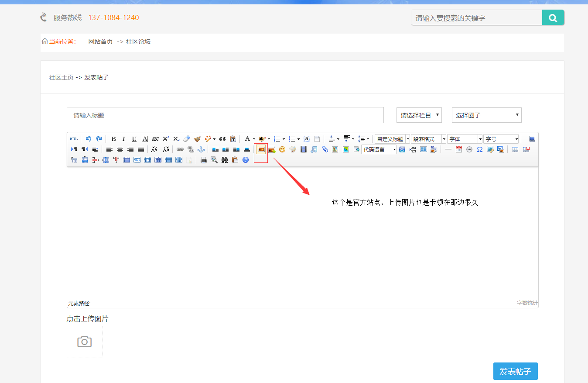Insert music with the music note icon

coord(314,149)
